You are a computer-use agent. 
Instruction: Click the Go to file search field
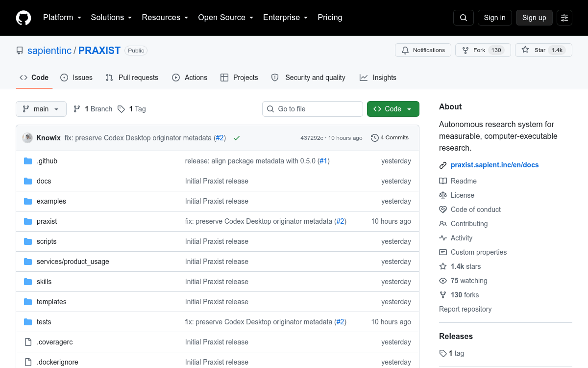313,109
